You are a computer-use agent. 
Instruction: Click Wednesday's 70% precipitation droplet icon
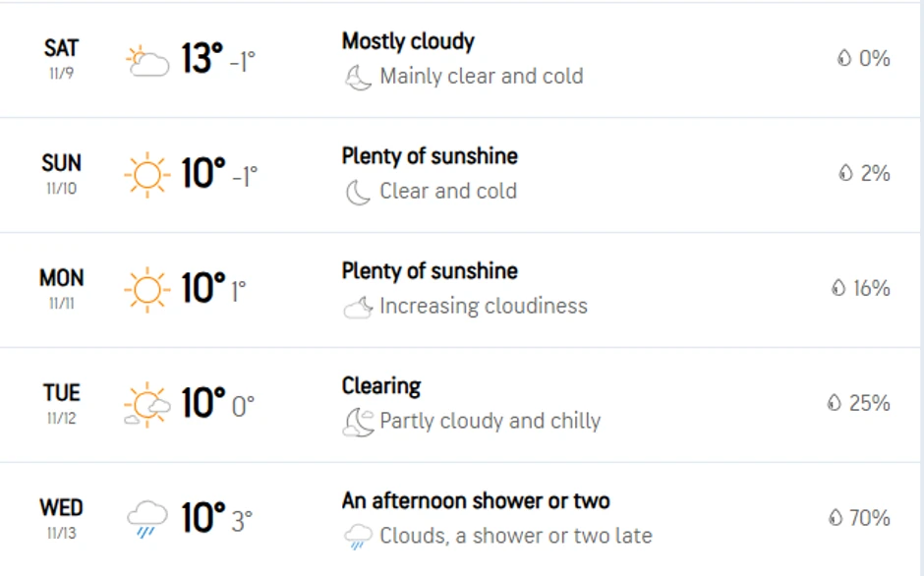(836, 518)
